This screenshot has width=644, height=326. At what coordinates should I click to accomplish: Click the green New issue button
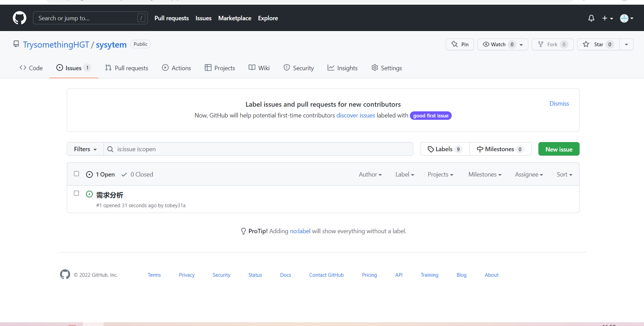click(559, 149)
